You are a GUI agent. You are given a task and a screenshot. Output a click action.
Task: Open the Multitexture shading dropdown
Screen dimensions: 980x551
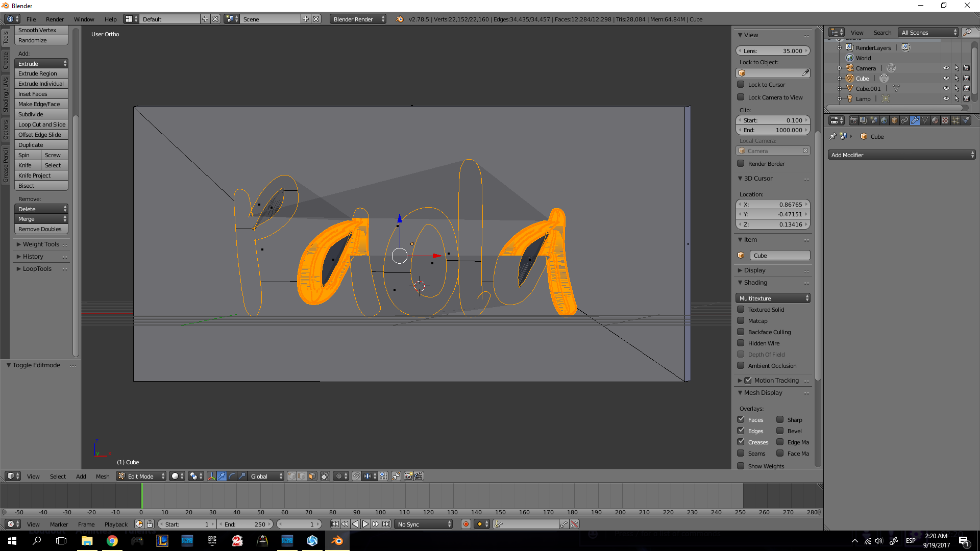773,298
